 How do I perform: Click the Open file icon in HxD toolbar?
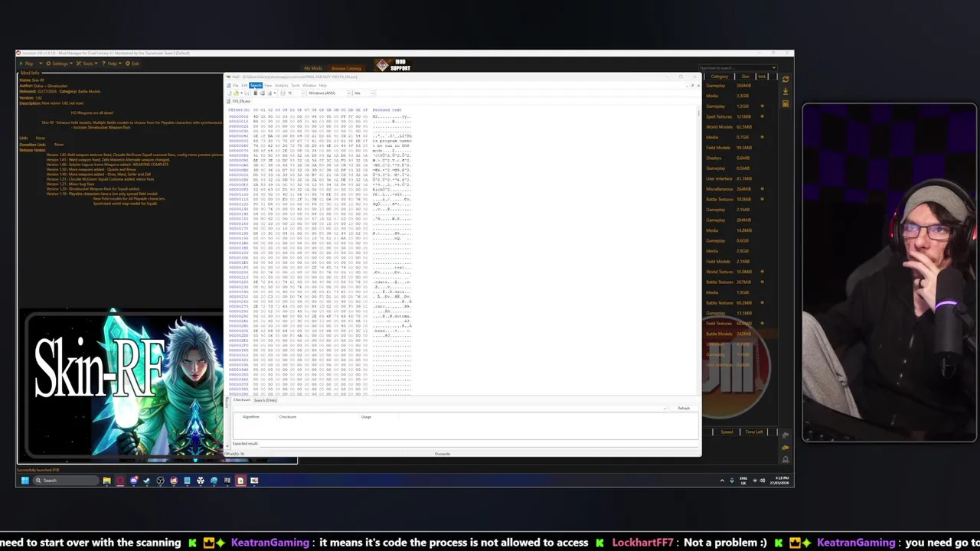236,93
